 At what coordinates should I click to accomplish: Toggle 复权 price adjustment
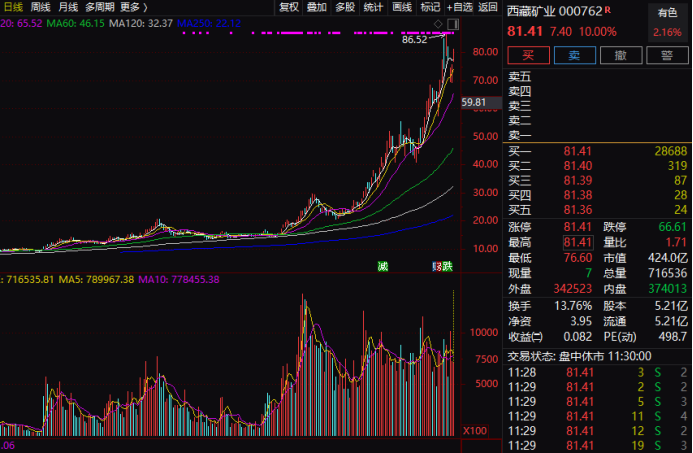click(x=289, y=7)
